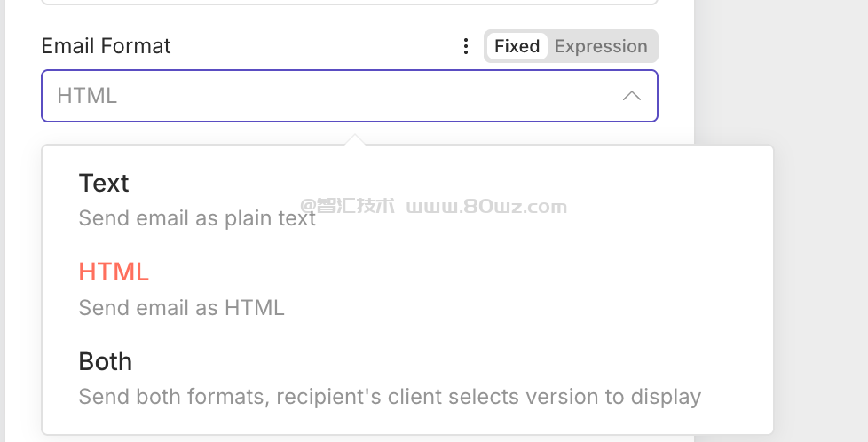This screenshot has width=868, height=442.
Task: Click the @智汇技术 watermark text
Action: point(347,207)
